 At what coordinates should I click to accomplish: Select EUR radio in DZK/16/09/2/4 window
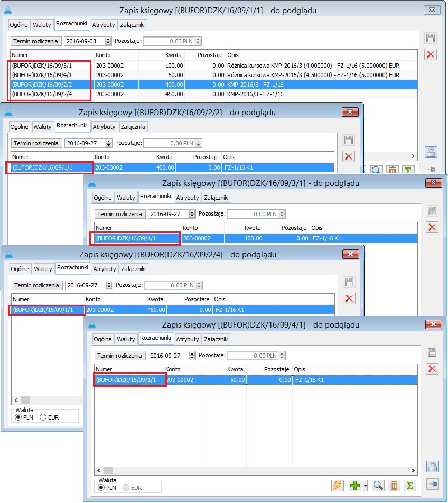[x=43, y=417]
